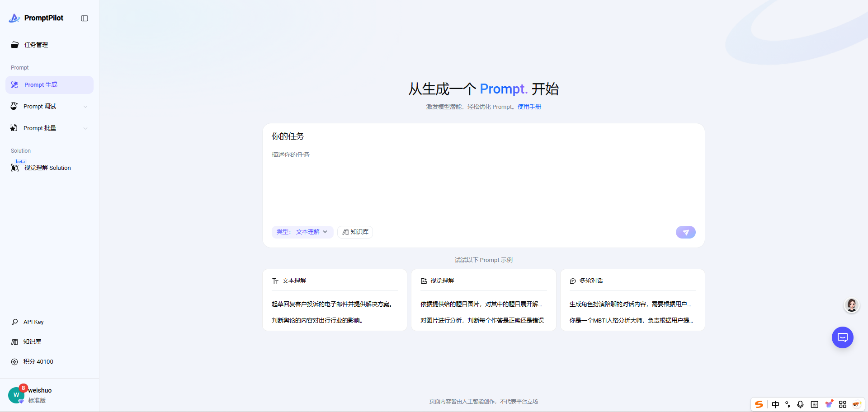Click the 多轮对话 example card title
Image resolution: width=868 pixels, height=412 pixels.
591,281
